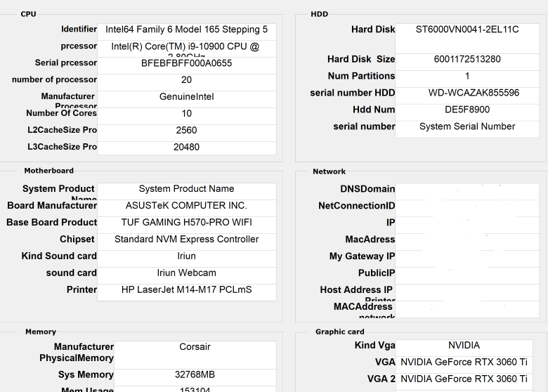Click the Kind Vga NVIDIA field
The image size is (548, 392).
(x=464, y=348)
